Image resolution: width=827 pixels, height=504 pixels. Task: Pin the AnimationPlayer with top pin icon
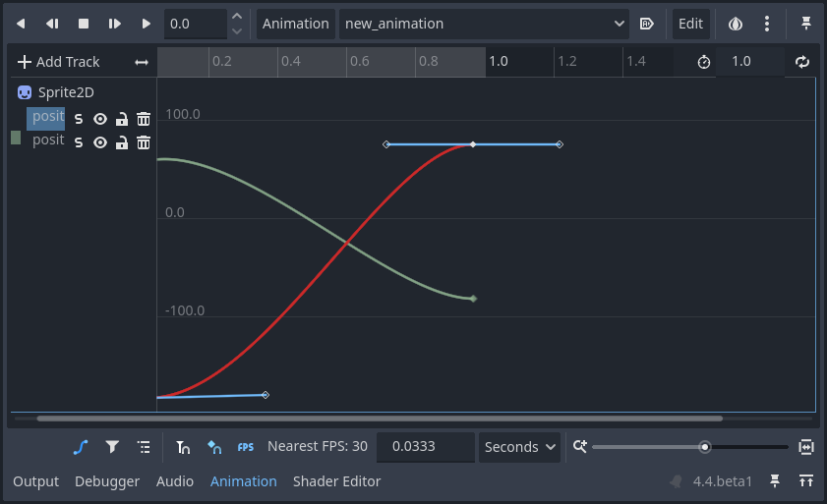[x=806, y=23]
